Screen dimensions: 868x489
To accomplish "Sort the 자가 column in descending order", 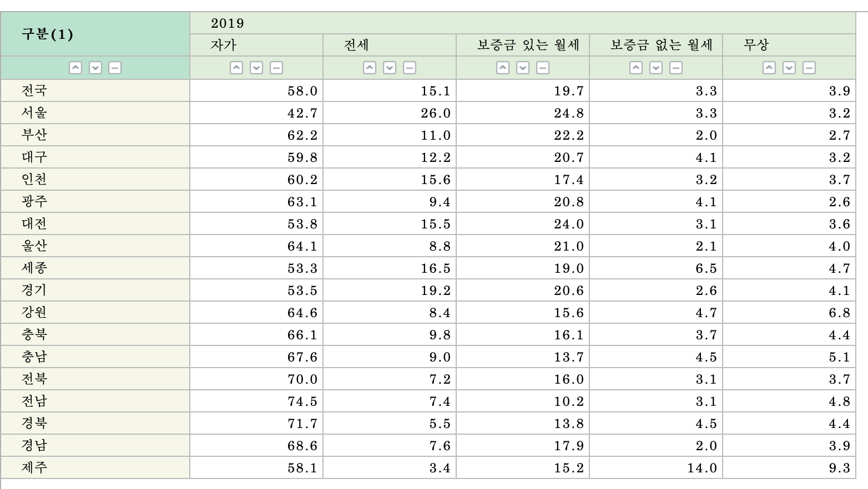I will click(x=256, y=68).
